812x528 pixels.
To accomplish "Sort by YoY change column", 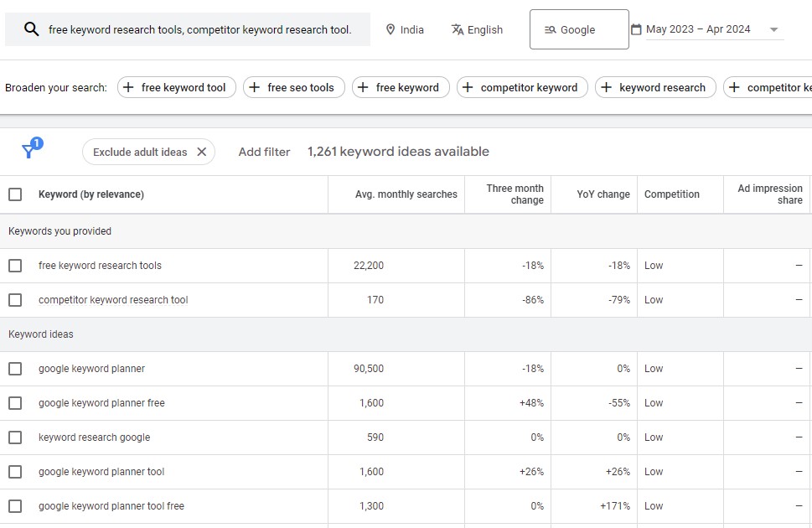I will (x=603, y=194).
